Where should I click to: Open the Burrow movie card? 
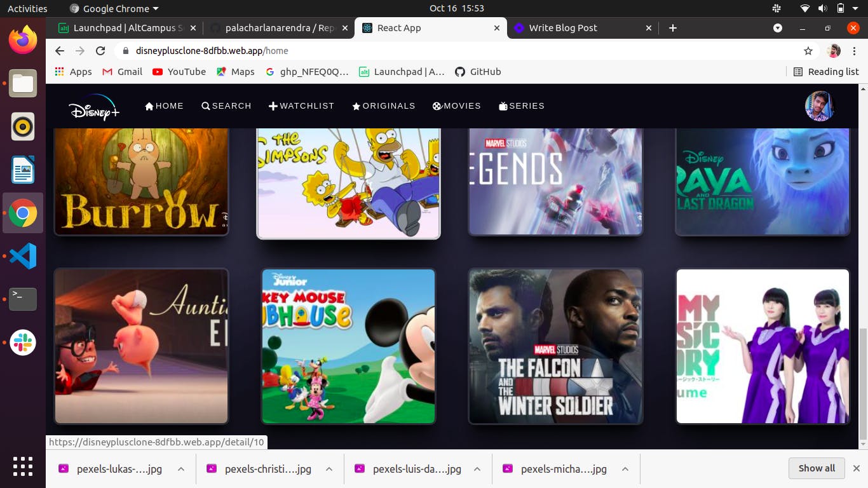[141, 181]
